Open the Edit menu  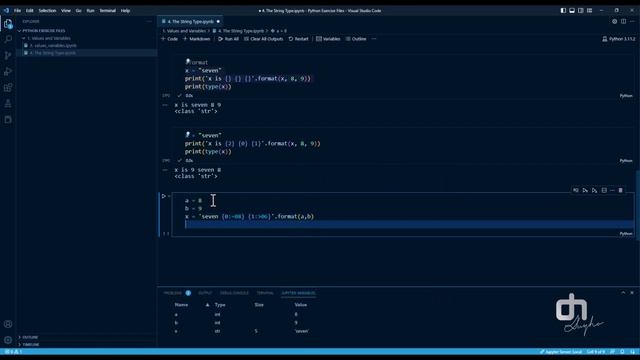tap(29, 11)
